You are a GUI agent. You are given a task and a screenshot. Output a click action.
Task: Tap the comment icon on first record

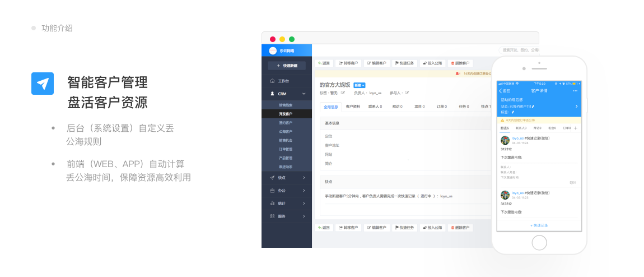[572, 182]
